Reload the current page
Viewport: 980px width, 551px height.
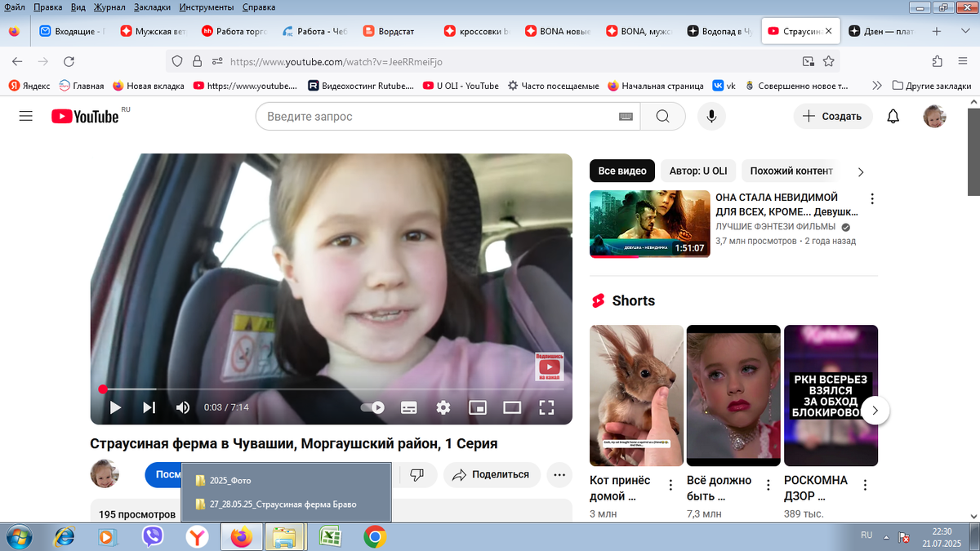[x=69, y=61]
